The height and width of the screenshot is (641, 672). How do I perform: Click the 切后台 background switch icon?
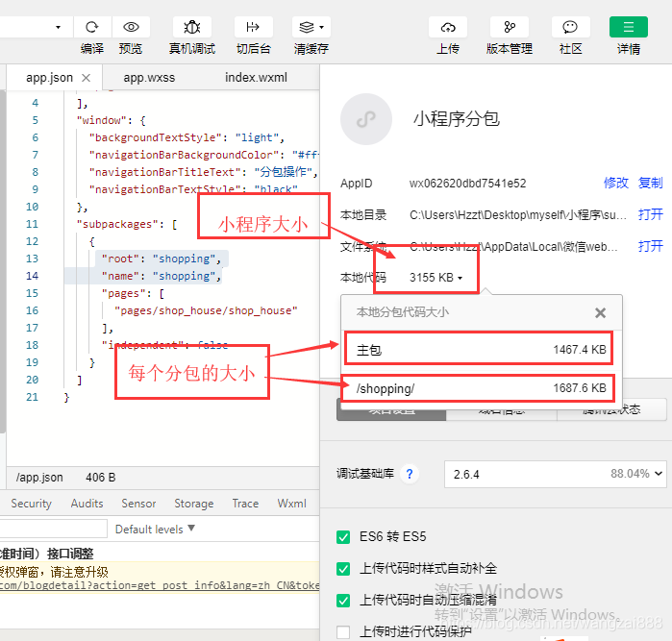(253, 28)
